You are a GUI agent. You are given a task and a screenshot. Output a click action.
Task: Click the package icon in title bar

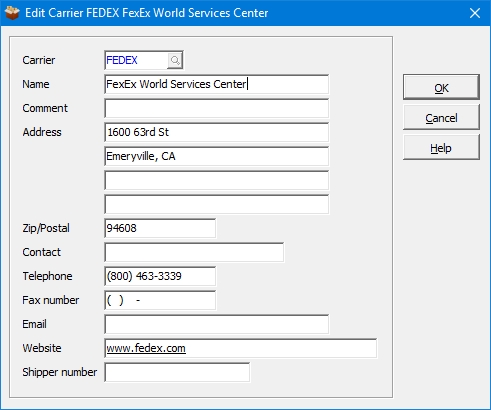coord(12,13)
